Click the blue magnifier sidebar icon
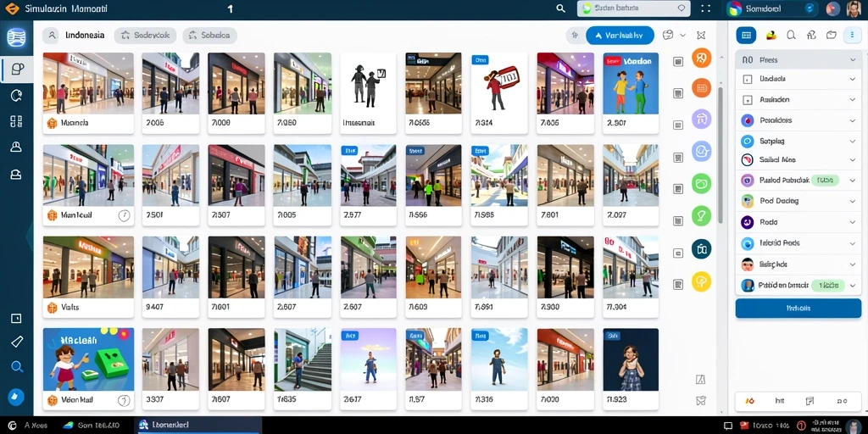This screenshot has height=434, width=868. (17, 366)
